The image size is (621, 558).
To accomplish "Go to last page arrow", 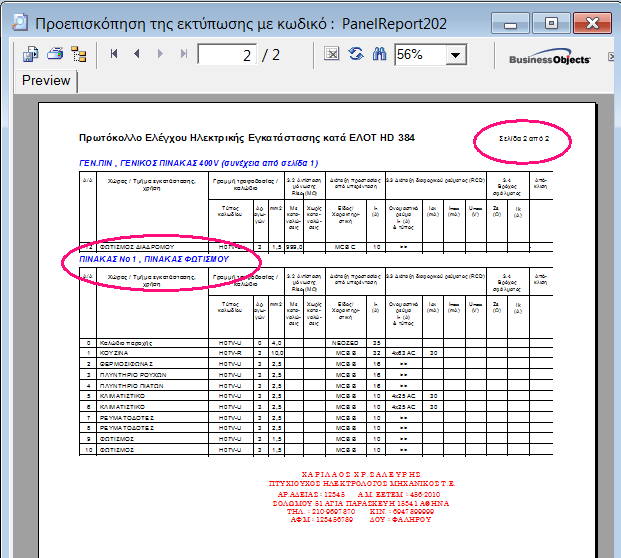I will 183,54.
